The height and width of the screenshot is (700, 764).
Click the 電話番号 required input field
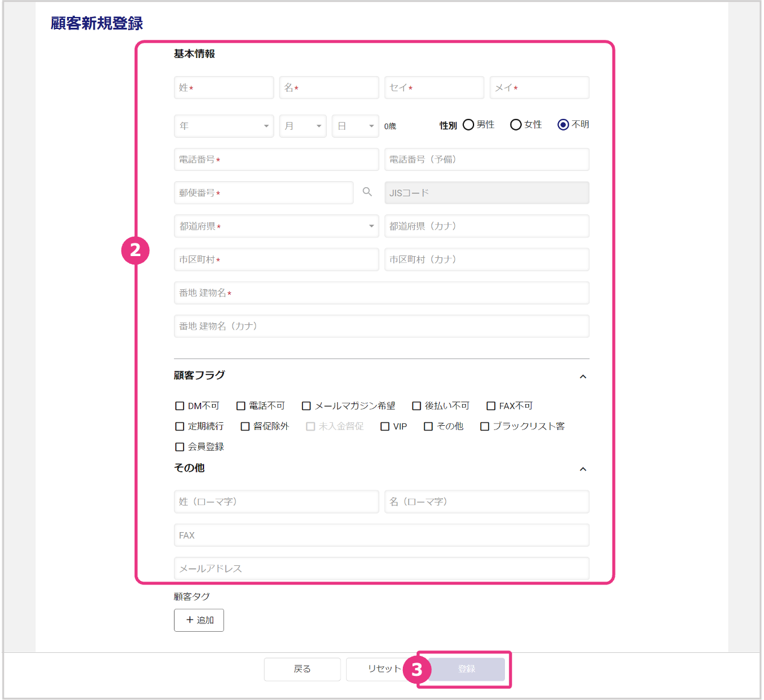[276, 159]
